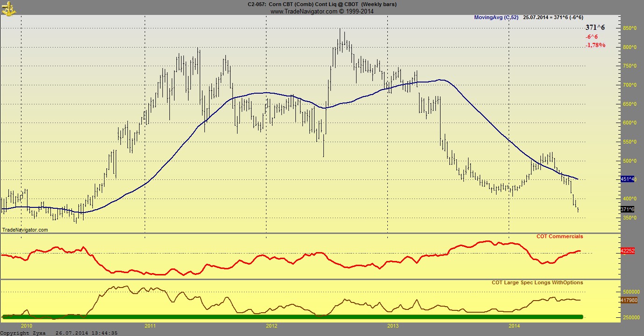The image size is (644, 336).
Task: Click the 850^0 price axis label
Action: tap(630, 28)
